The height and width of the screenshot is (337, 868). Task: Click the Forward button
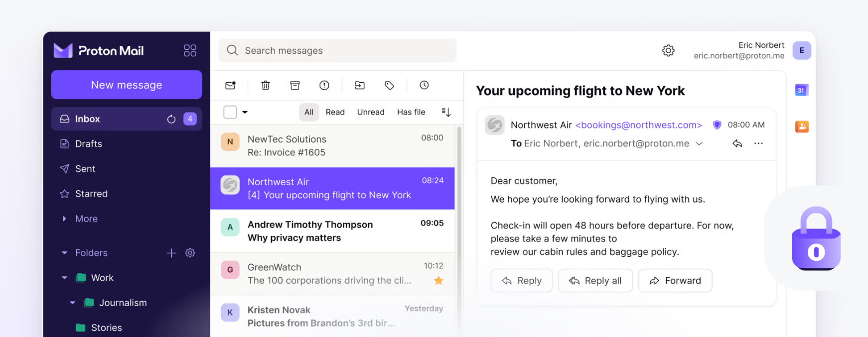[x=675, y=281]
